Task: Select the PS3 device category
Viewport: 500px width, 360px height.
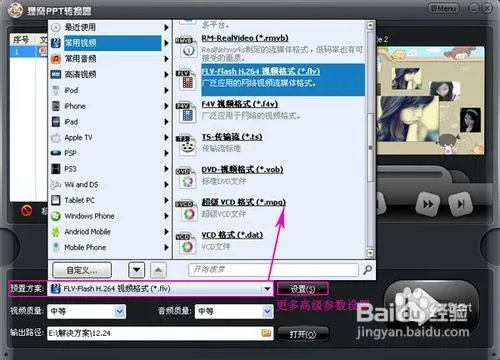Action: [x=110, y=169]
